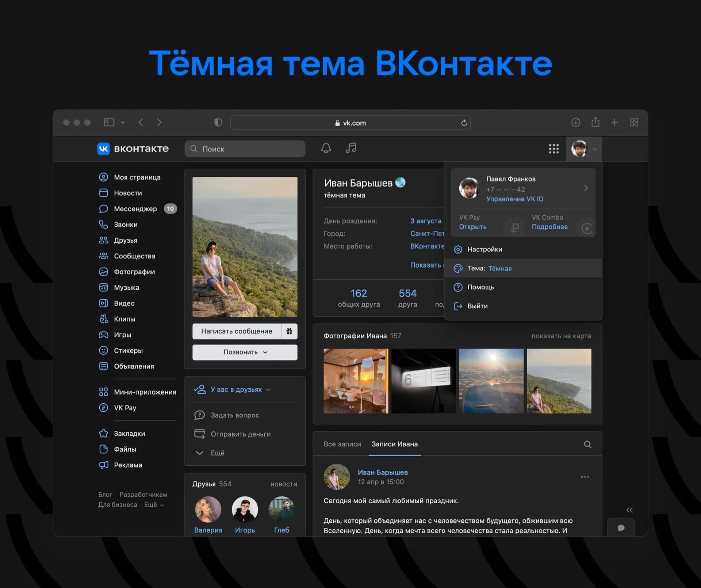Open Мессенджер in the left sidebar

(x=135, y=209)
